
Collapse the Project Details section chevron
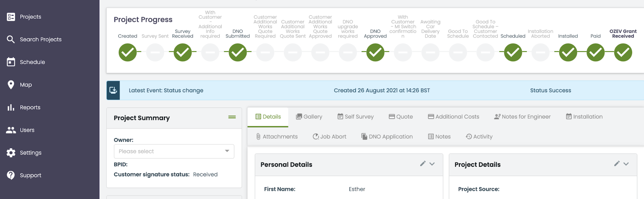coord(626,164)
